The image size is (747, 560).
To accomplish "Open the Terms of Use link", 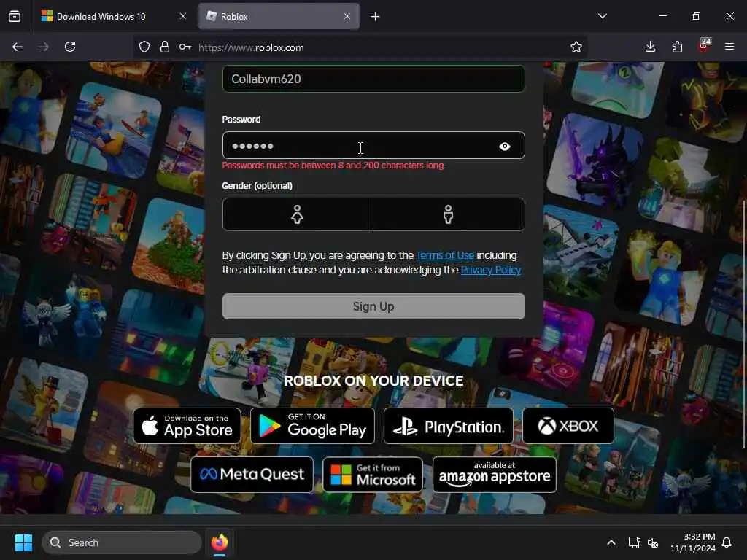I will (x=445, y=256).
